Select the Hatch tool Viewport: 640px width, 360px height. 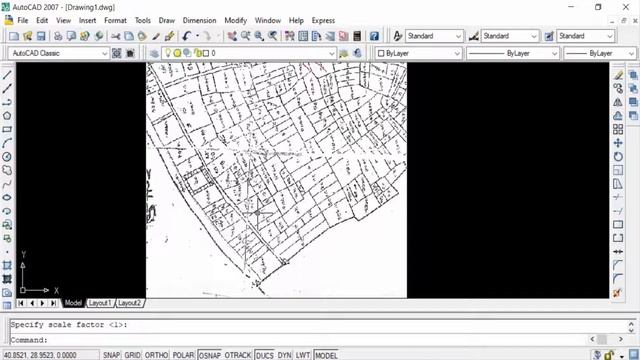tap(7, 265)
